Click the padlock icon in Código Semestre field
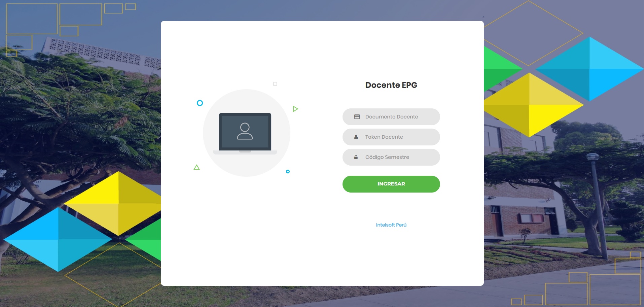644x307 pixels. tap(356, 157)
